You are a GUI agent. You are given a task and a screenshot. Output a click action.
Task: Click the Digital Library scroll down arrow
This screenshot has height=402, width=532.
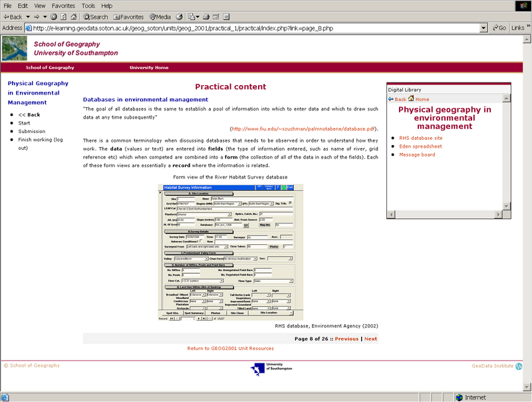506,206
